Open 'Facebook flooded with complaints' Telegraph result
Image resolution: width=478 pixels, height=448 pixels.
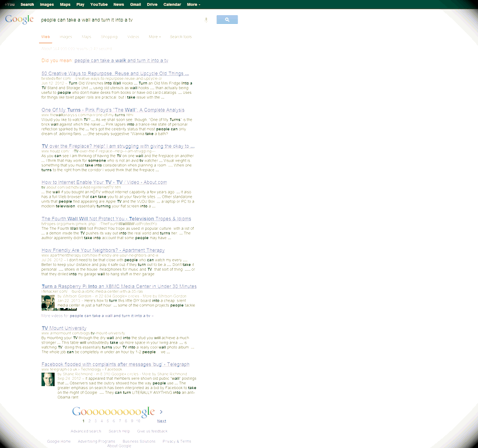(115, 365)
